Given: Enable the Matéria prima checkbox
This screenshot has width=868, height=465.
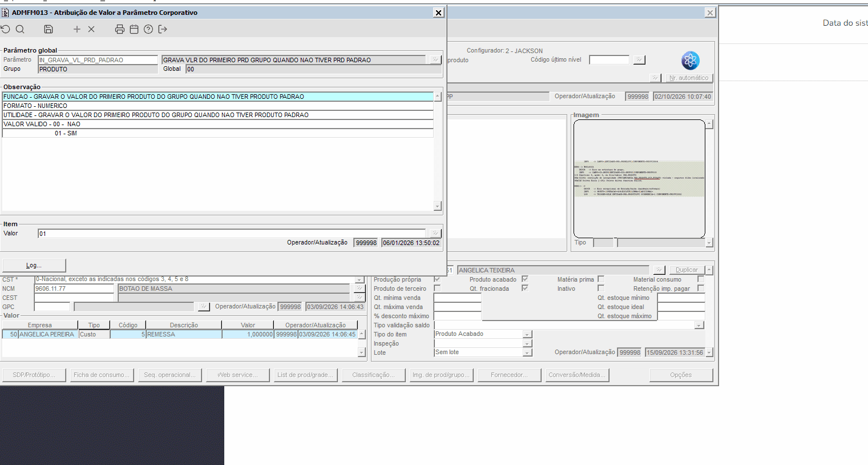Looking at the screenshot, I should 601,279.
